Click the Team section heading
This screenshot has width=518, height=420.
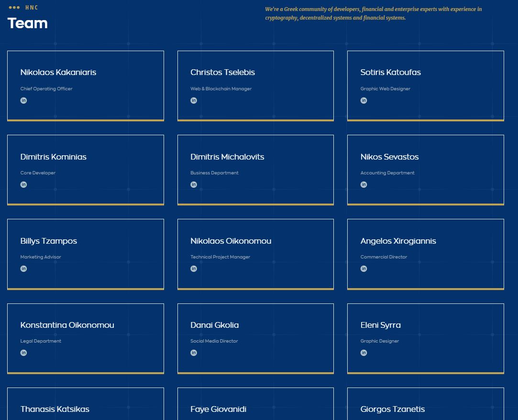(28, 23)
